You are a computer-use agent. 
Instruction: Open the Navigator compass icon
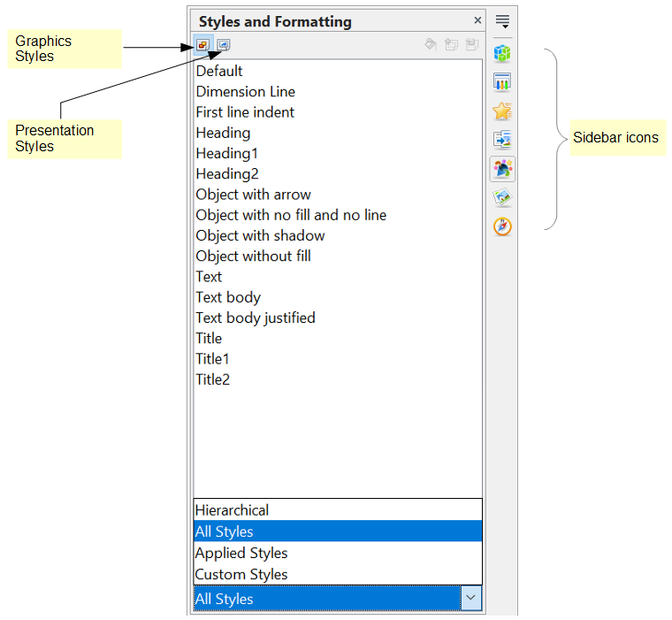tap(502, 226)
